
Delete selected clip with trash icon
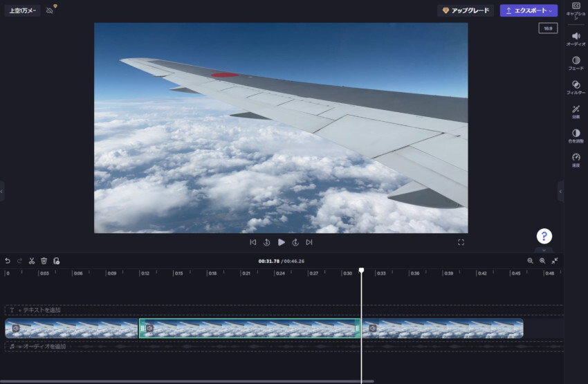(x=44, y=261)
